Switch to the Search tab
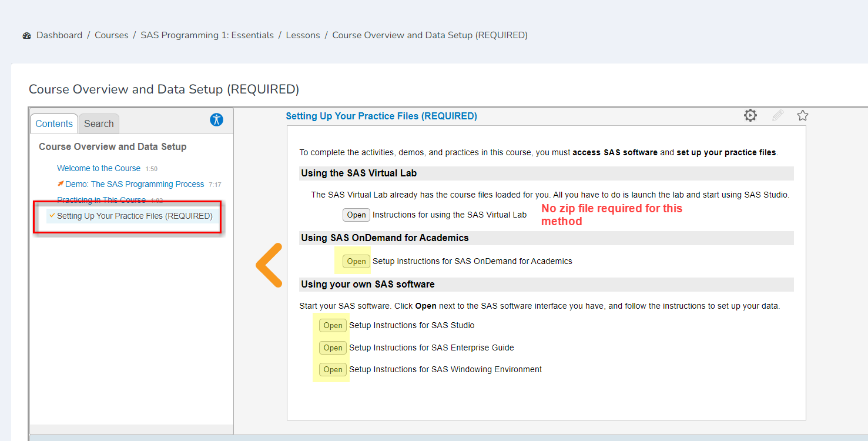868x441 pixels. coord(99,123)
